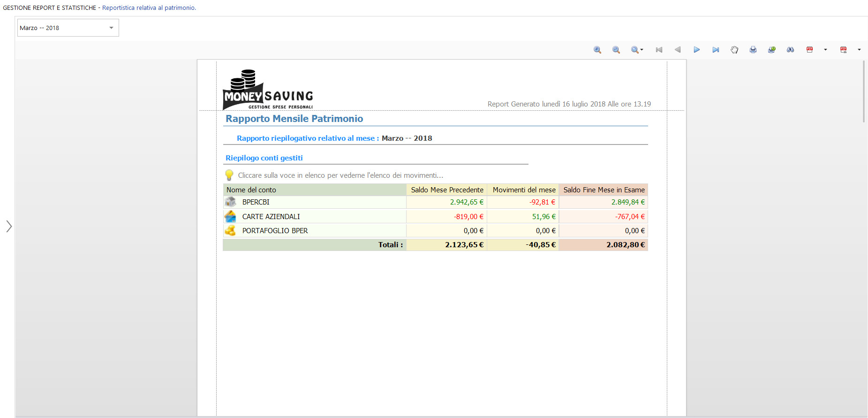Open CARTE AZIENDALI account movements
The height and width of the screenshot is (418, 868).
click(x=271, y=217)
